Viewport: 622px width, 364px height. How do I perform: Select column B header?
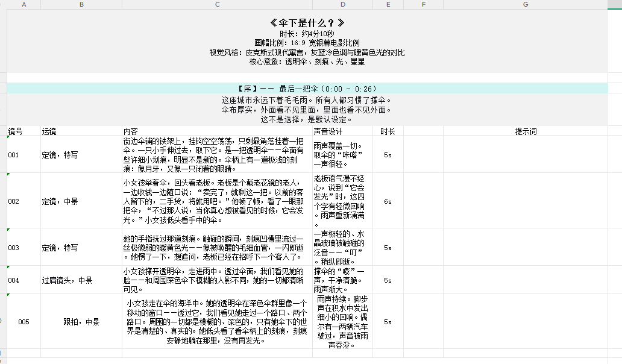[x=81, y=4]
